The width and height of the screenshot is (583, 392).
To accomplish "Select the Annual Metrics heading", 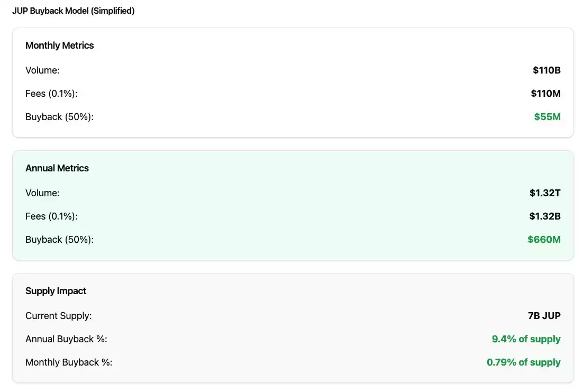I will coord(57,168).
